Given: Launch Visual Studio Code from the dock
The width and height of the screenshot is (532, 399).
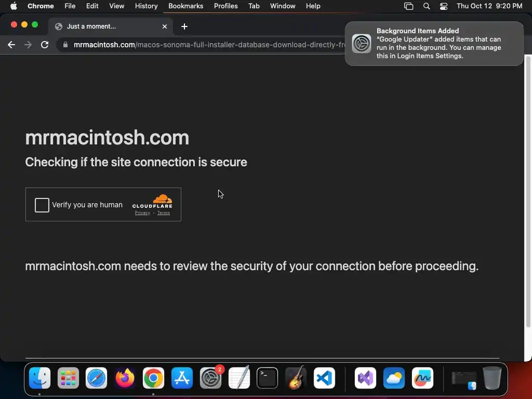Looking at the screenshot, I should tap(324, 378).
